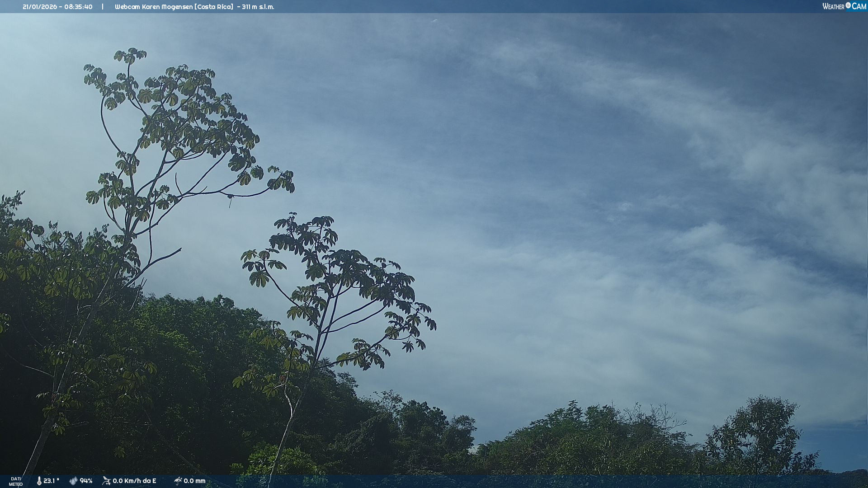Click the vertical separator in the header bar

[103, 7]
